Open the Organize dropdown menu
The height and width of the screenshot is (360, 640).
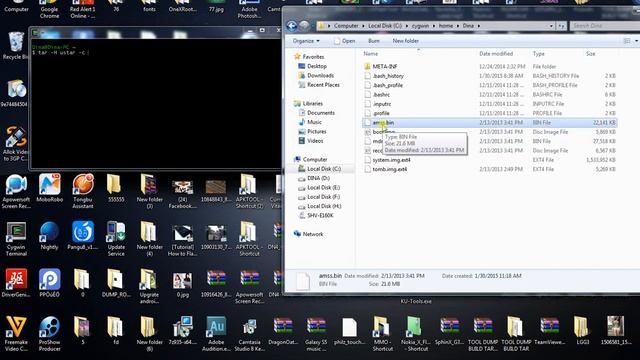tap(306, 41)
